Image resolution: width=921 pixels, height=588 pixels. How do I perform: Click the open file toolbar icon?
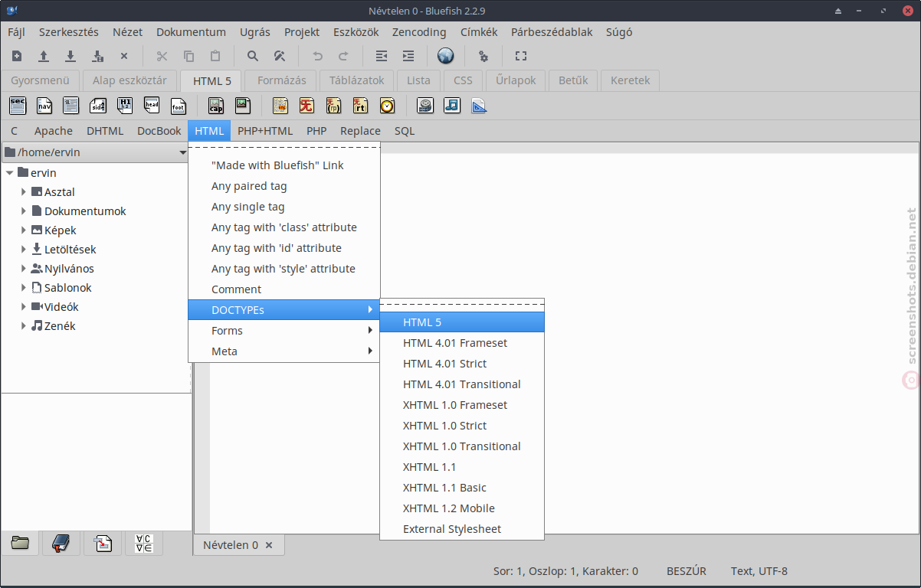click(44, 56)
